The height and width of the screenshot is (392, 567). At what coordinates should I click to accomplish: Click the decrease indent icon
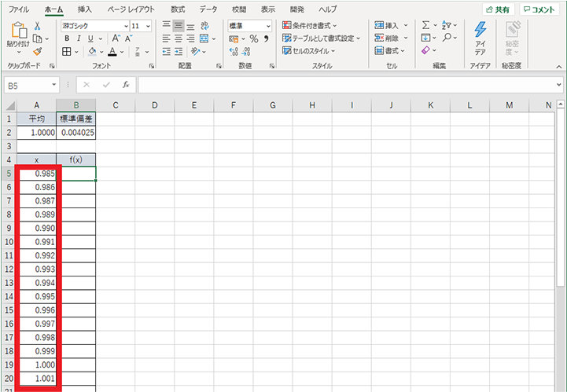click(x=167, y=52)
